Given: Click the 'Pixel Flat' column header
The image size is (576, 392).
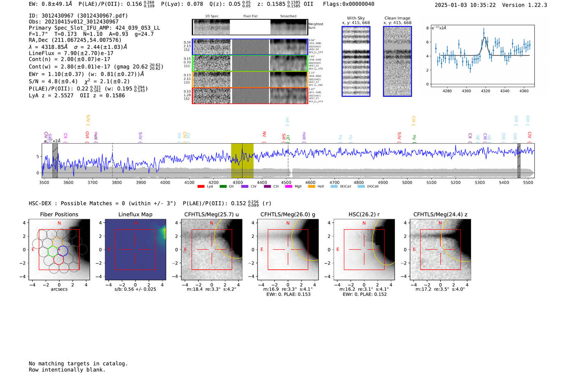Looking at the screenshot, I should (x=250, y=16).
